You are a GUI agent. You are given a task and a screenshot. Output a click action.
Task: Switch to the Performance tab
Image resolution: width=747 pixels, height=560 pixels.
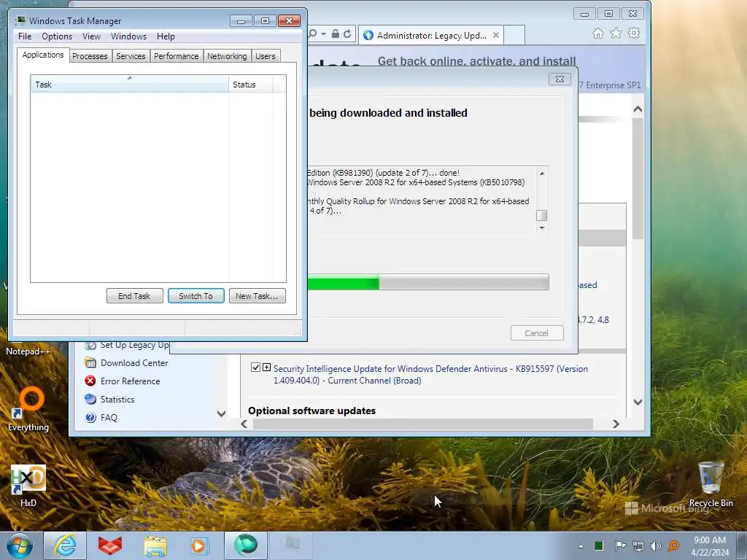coord(177,56)
